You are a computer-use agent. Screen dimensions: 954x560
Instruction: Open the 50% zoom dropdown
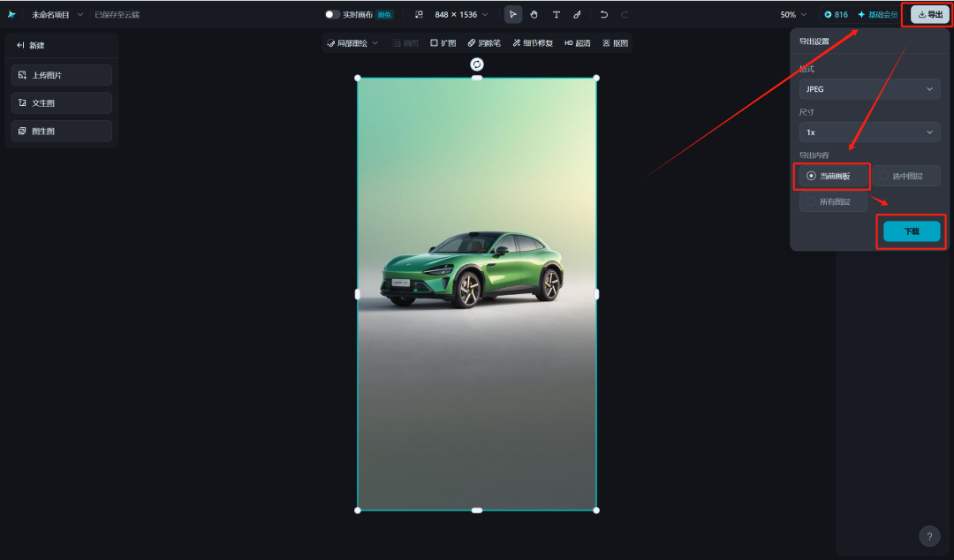point(792,14)
